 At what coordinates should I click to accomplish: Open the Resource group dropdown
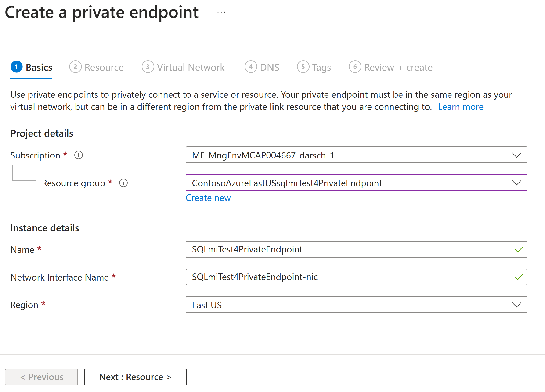click(x=516, y=183)
